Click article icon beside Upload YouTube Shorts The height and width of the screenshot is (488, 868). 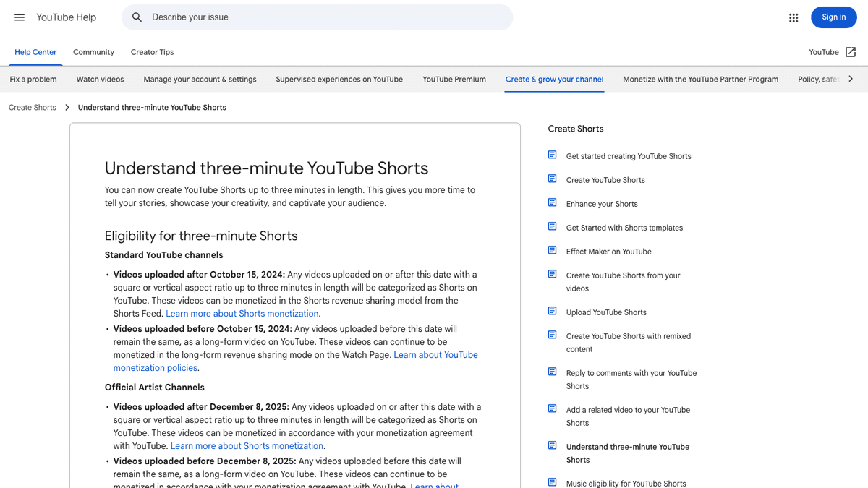[x=553, y=311]
